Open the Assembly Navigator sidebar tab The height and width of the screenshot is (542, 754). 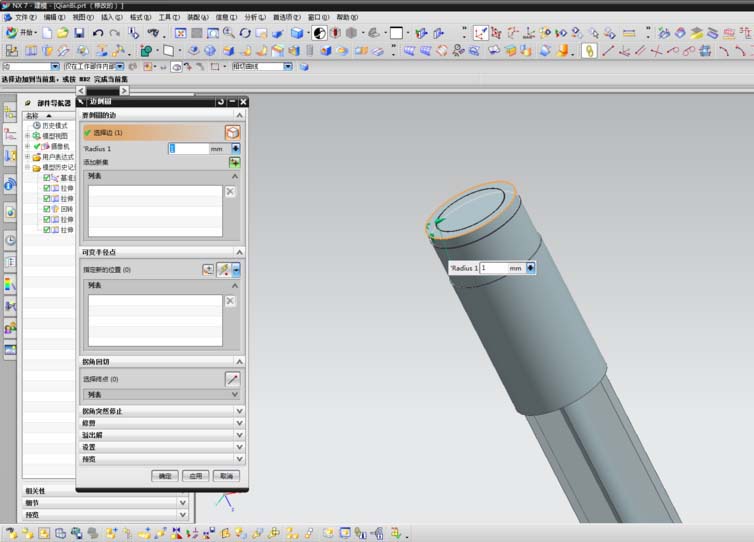[x=10, y=113]
